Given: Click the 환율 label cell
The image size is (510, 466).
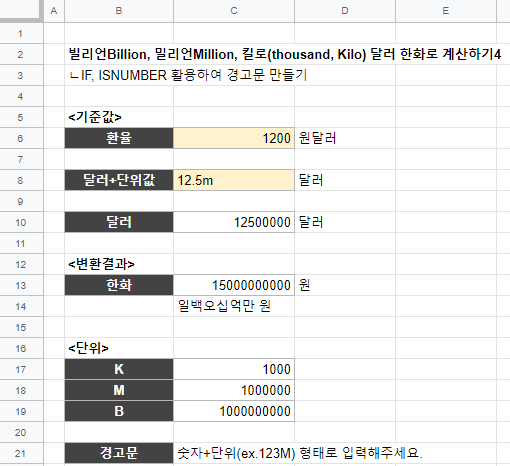Looking at the screenshot, I should click(119, 138).
